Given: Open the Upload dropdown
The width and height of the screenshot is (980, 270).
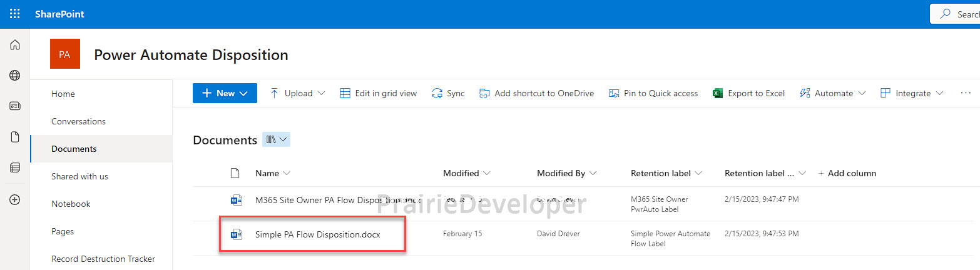Looking at the screenshot, I should [x=297, y=93].
